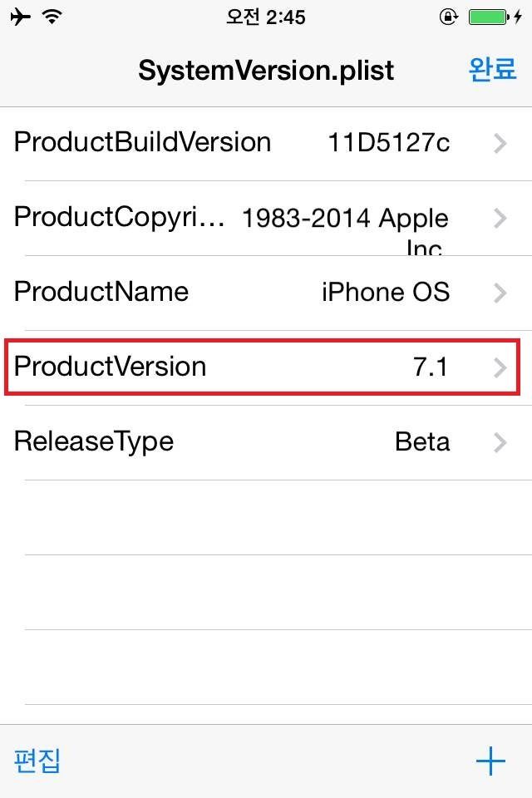Tap the battery charging indicator

point(494,17)
